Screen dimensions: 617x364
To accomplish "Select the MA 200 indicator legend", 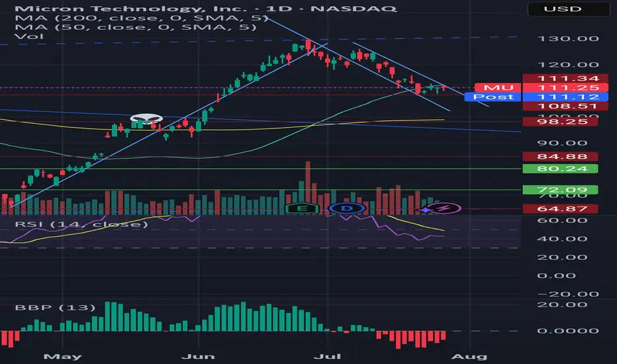I will [141, 18].
